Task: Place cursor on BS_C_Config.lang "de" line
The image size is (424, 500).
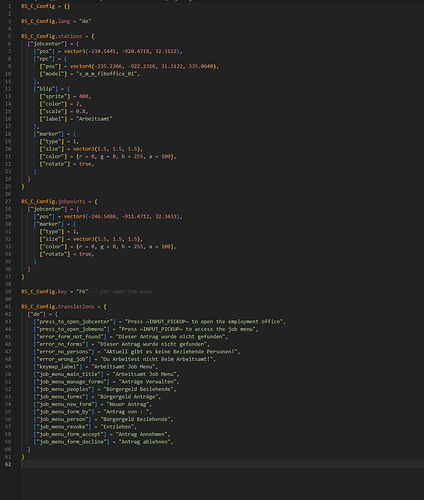Action: 56,21
